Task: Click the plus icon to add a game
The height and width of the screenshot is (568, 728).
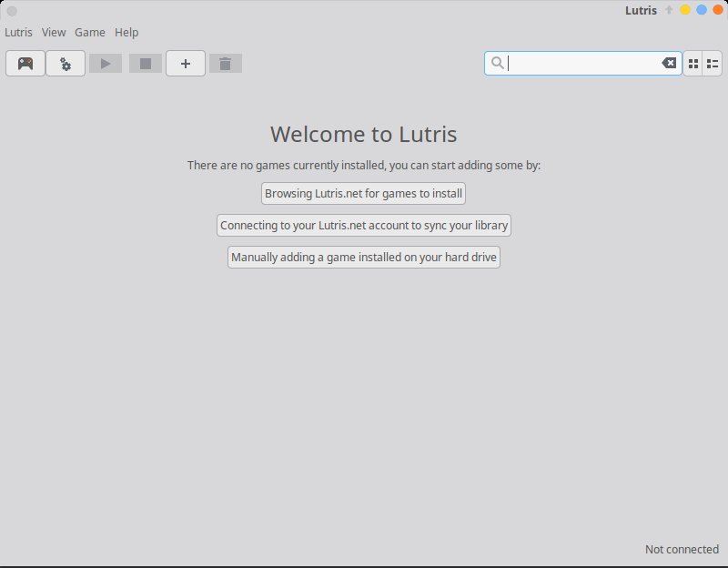Action: pos(186,63)
